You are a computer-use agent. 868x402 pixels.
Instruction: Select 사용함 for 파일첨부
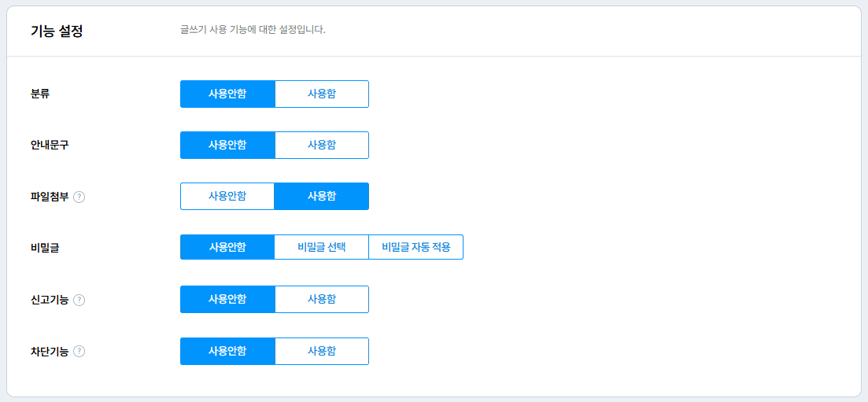tap(322, 196)
